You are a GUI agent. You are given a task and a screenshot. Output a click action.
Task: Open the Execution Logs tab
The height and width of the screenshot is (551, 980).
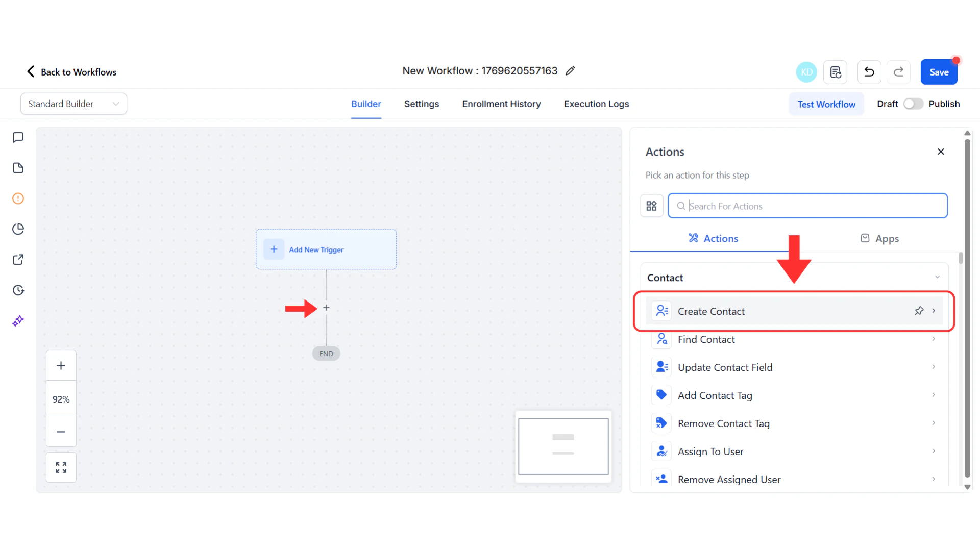596,104
